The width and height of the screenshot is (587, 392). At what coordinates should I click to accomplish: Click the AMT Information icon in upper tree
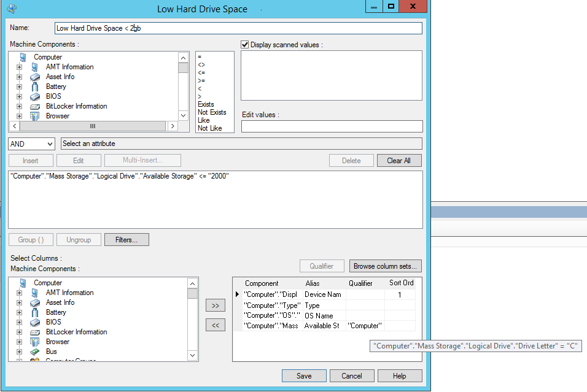(35, 67)
